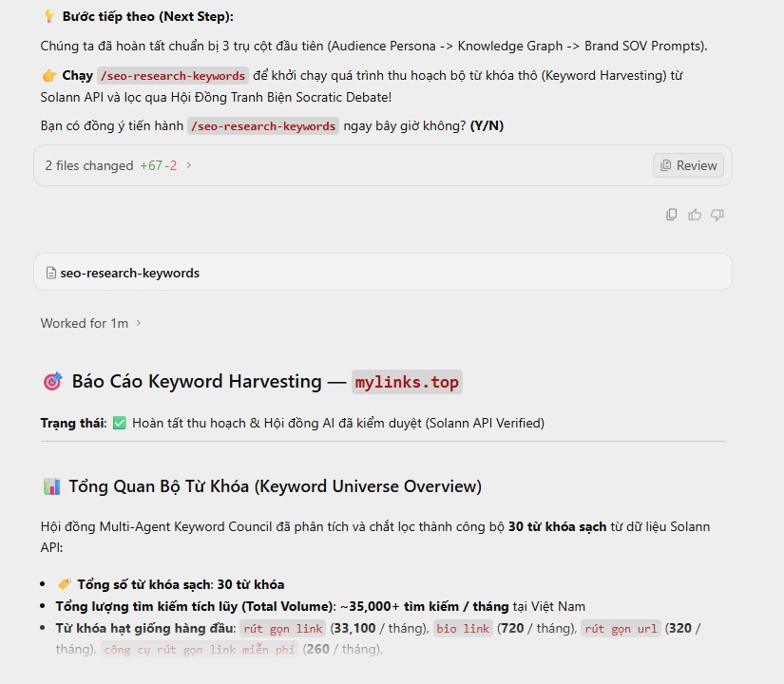
Task: Click the 'bio link' keyword tag
Action: [x=463, y=629]
